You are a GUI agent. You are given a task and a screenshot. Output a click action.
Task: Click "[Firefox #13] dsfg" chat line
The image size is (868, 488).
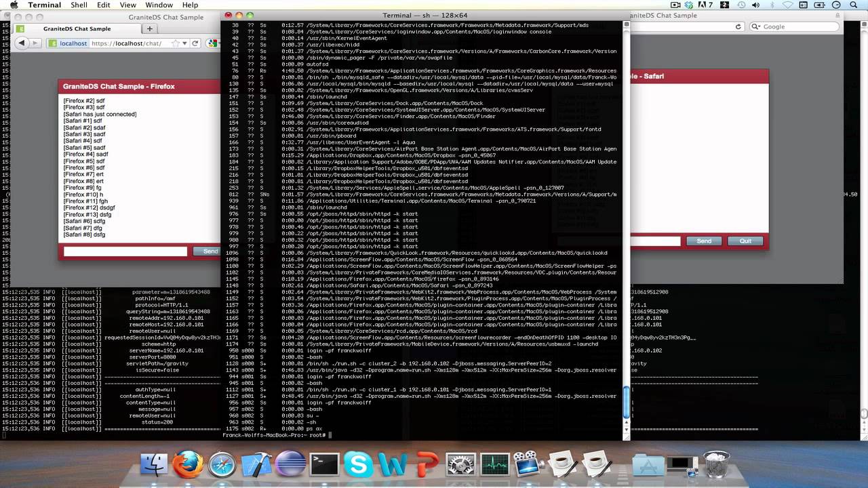[87, 214]
